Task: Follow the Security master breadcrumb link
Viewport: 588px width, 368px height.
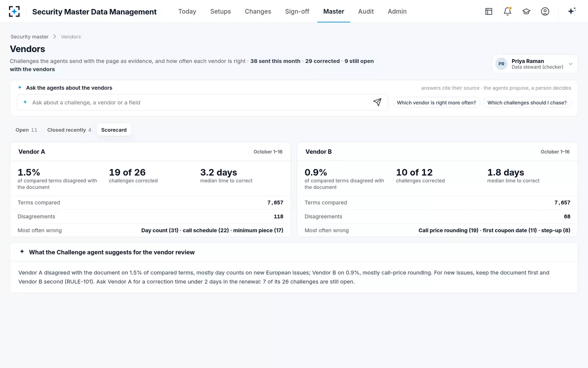Action: pyautogui.click(x=29, y=37)
